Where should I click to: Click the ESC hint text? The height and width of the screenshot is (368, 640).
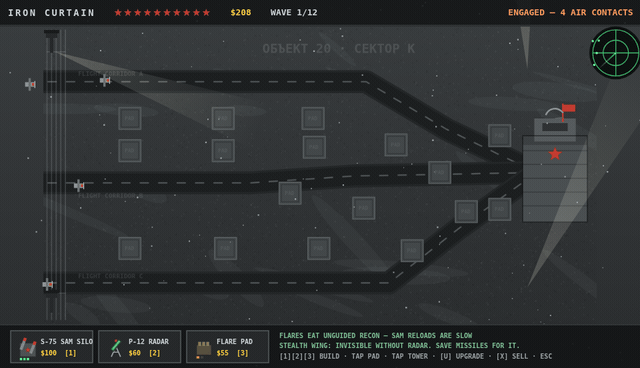(546, 356)
